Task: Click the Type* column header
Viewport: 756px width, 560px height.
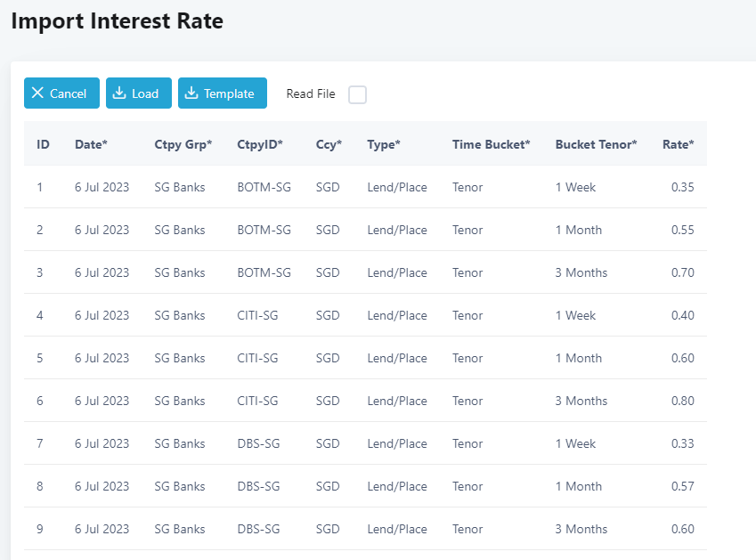Action: point(384,144)
